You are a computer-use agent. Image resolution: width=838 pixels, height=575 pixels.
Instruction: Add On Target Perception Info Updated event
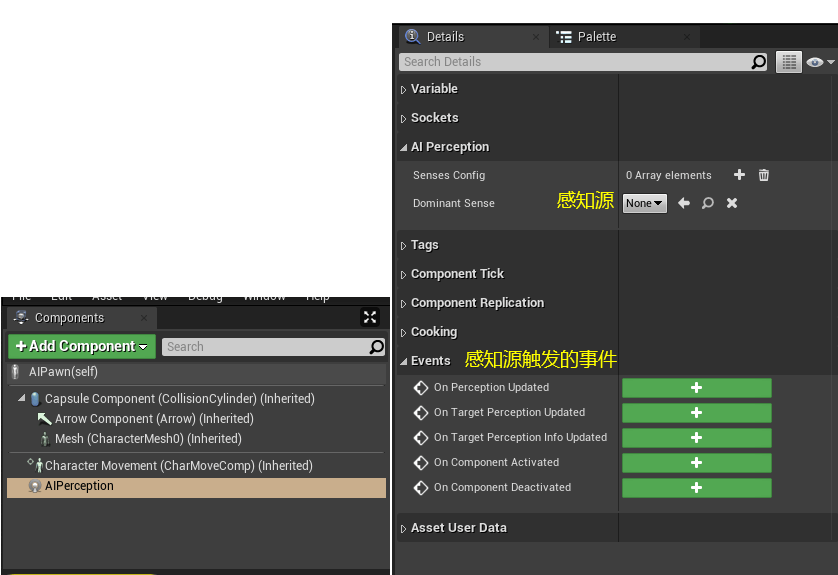tap(696, 438)
